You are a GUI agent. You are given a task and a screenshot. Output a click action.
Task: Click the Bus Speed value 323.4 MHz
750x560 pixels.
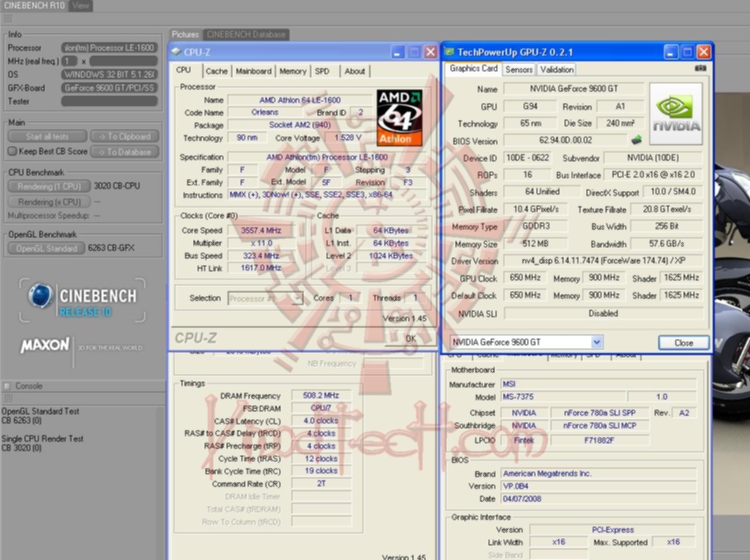coord(261,256)
